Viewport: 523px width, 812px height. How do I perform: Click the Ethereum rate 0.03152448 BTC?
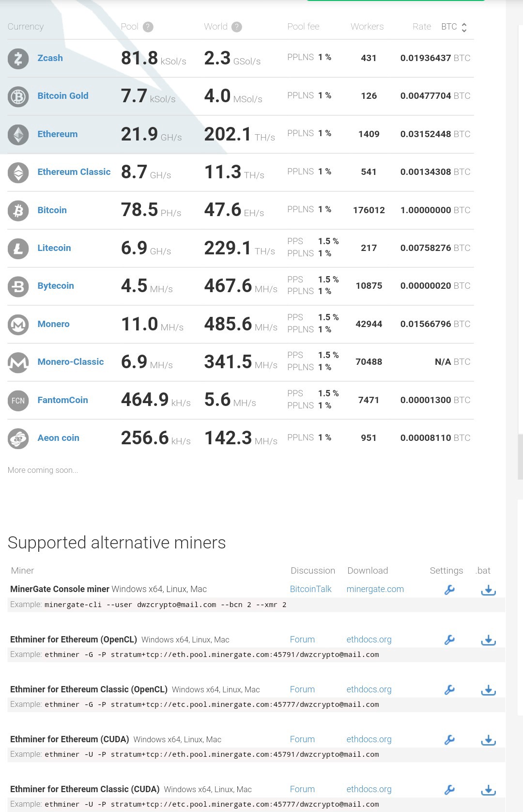pyautogui.click(x=435, y=134)
